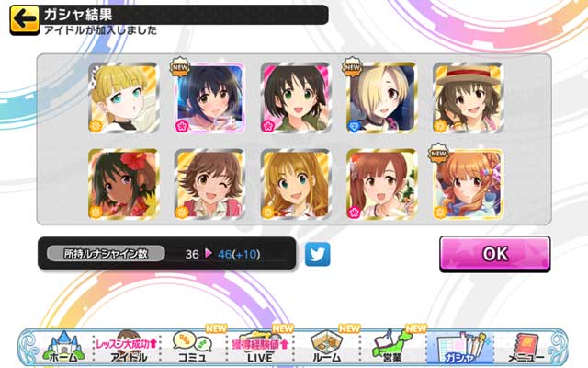Open the LIVE tab
Viewport: 588px width, 368px height.
click(x=259, y=348)
